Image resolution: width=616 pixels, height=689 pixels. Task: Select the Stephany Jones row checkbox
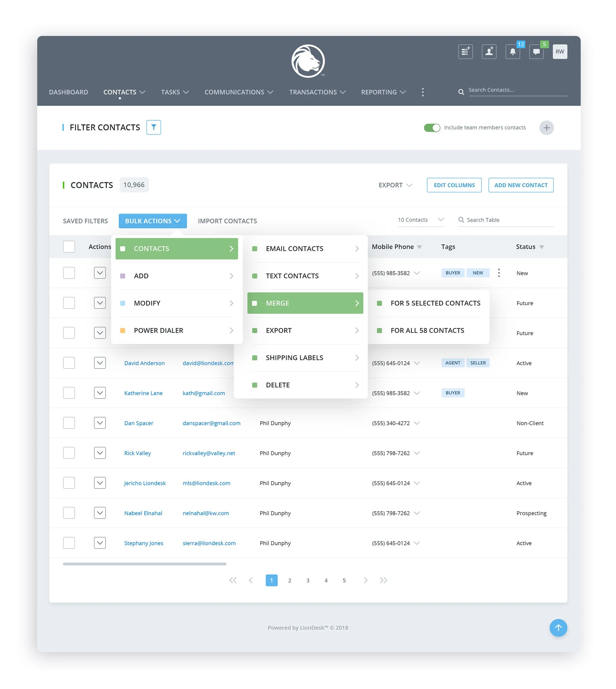(x=69, y=543)
